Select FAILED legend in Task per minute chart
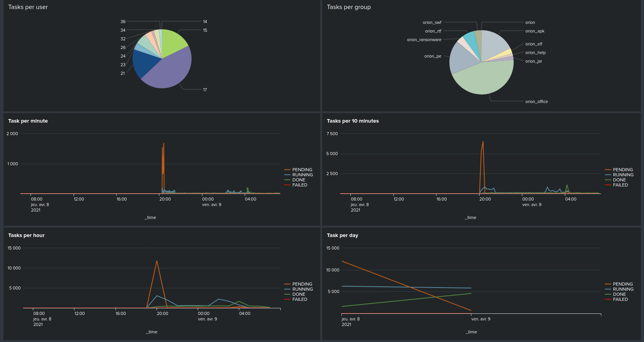This screenshot has width=644, height=342. (296, 185)
